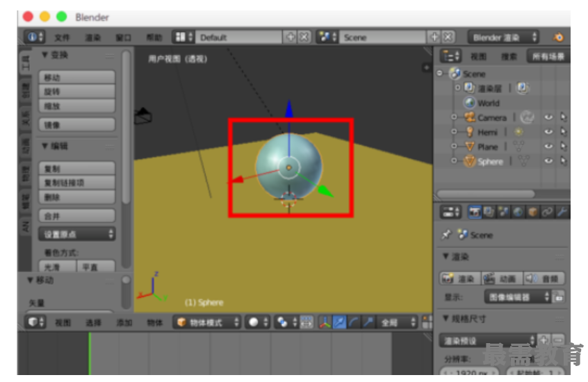This screenshot has width=588, height=382.
Task: Open the Object properties tab icon
Action: (533, 212)
